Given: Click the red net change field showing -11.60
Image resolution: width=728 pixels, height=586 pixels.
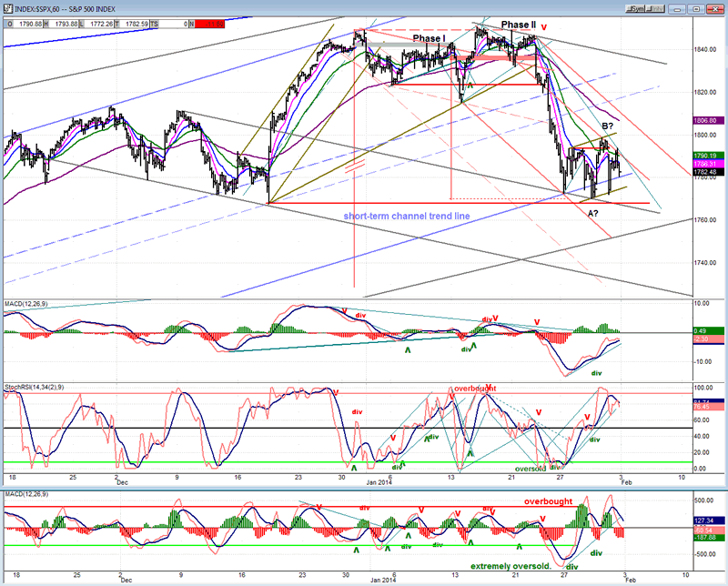Looking at the screenshot, I should tap(209, 24).
